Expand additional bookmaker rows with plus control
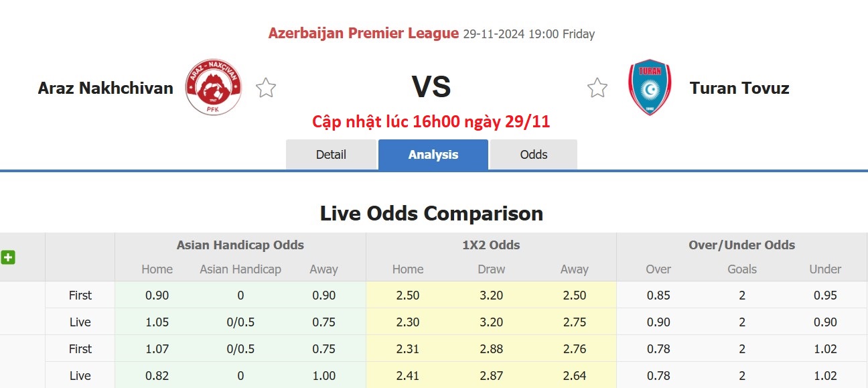This screenshot has width=868, height=388. tap(8, 257)
